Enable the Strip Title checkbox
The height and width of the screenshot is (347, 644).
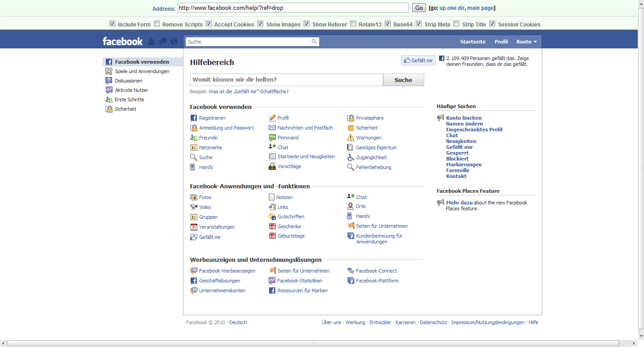457,24
